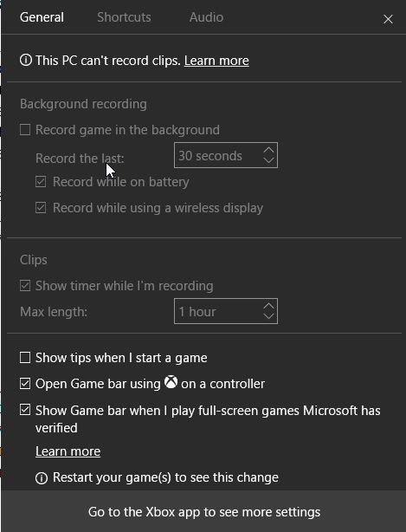Uncheck Open Game bar using controller checkbox

(25, 383)
